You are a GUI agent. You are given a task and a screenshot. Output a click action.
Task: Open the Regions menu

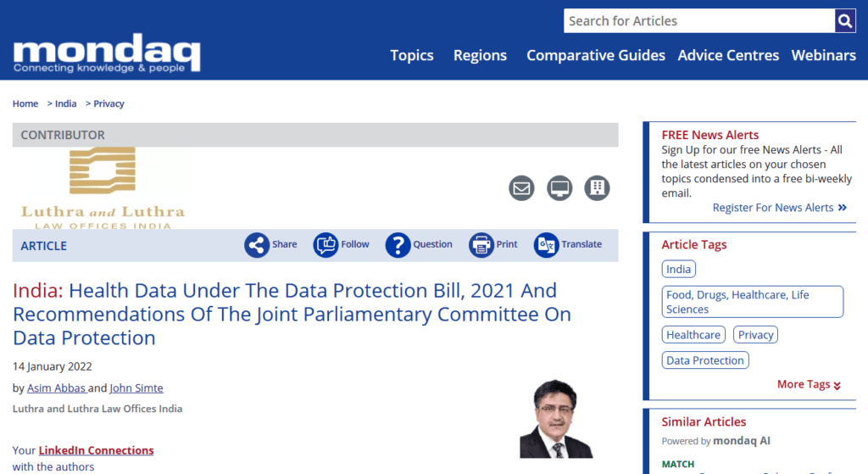coord(480,55)
